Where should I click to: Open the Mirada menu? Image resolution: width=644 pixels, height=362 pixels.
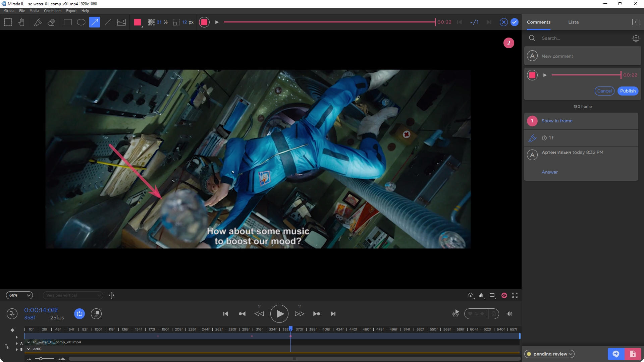click(x=9, y=11)
